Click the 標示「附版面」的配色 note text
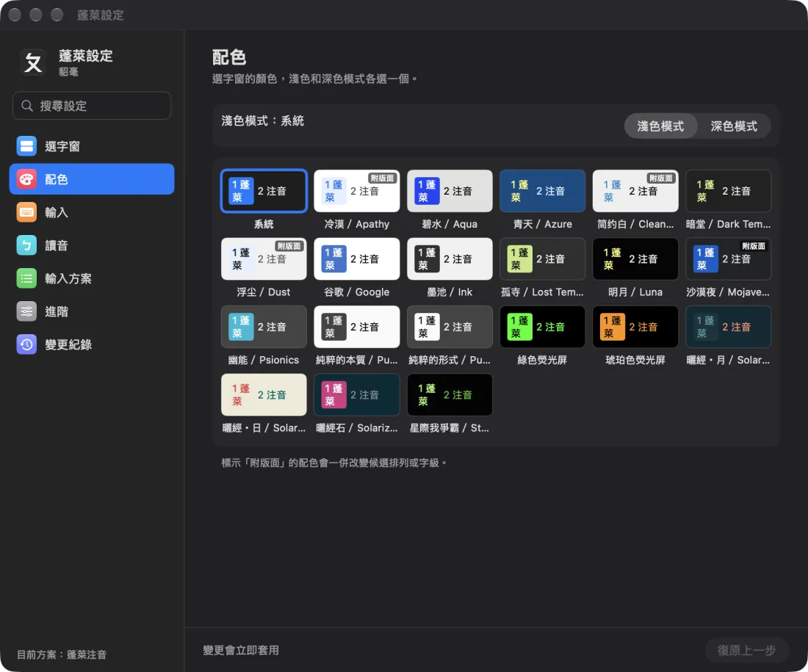The width and height of the screenshot is (808, 672). 334,463
